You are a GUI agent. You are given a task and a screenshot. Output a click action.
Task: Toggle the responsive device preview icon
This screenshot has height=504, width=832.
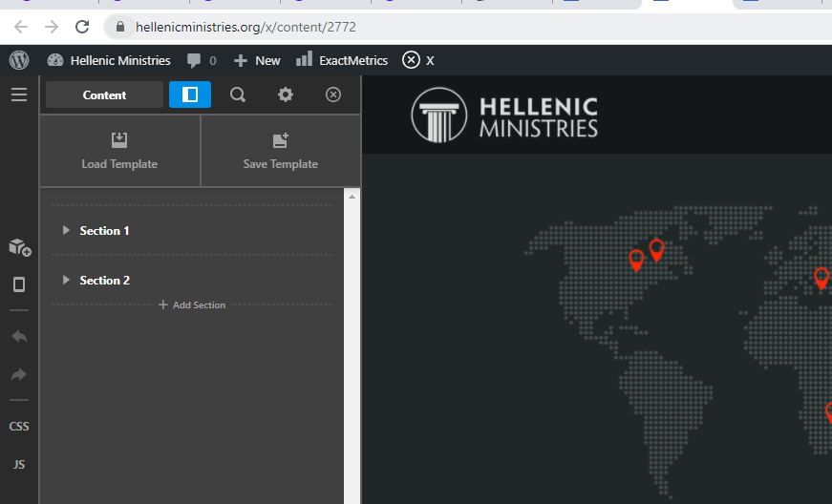19,284
